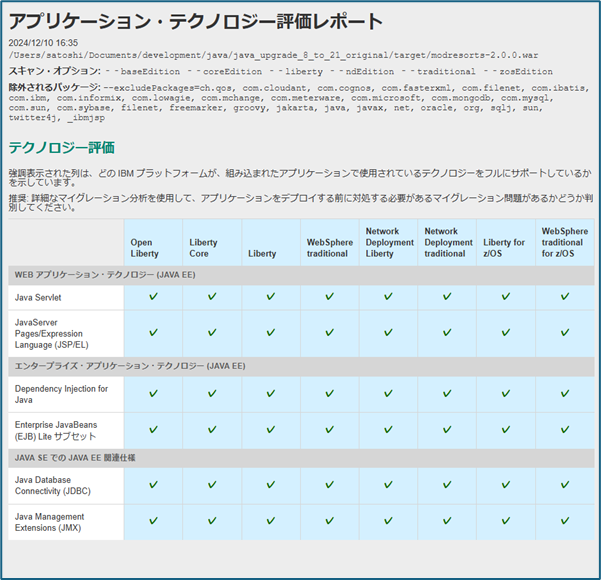Click the JSP/EL checkmark under Network Deployment Liberty
The height and width of the screenshot is (580, 601).
coord(388,332)
